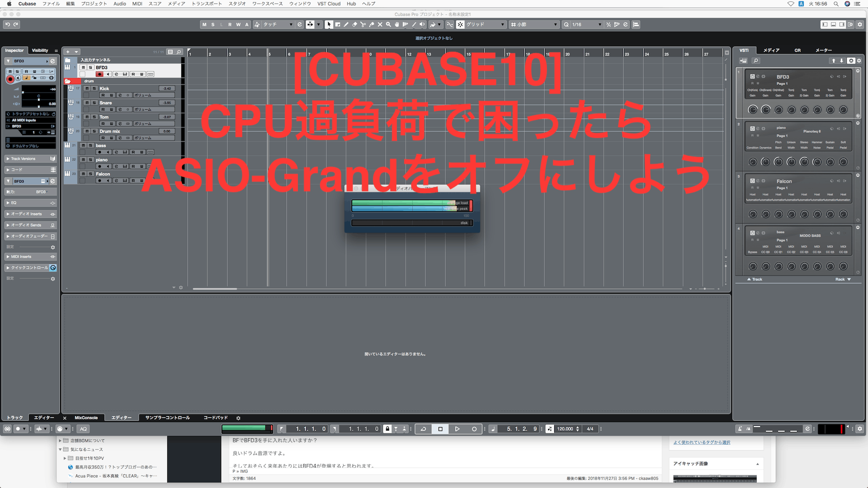868x488 pixels.
Task: Open quantize preset 1/16 dropdown
Action: coord(587,24)
